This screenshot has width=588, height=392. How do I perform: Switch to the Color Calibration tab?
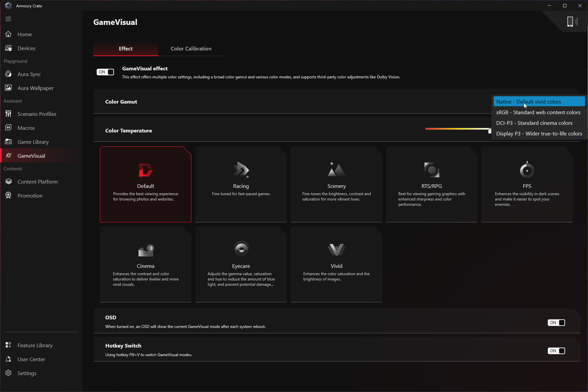(x=191, y=48)
